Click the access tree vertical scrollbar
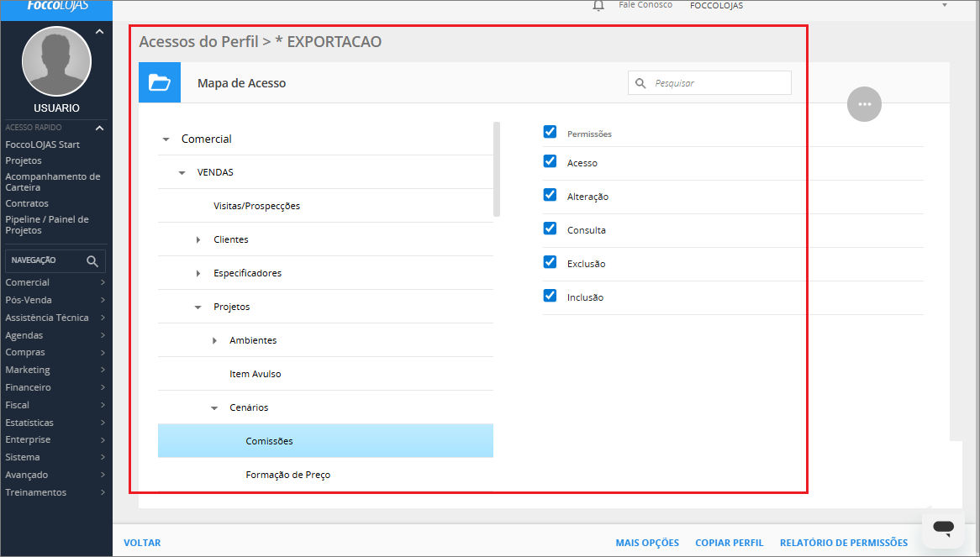The image size is (980, 557). 497,169
